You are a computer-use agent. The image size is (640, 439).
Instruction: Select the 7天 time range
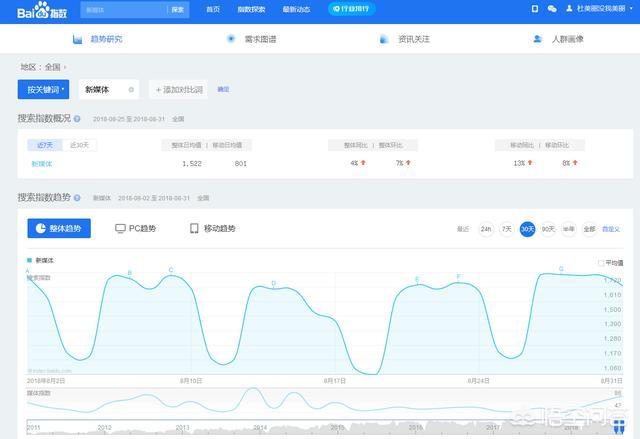507,229
